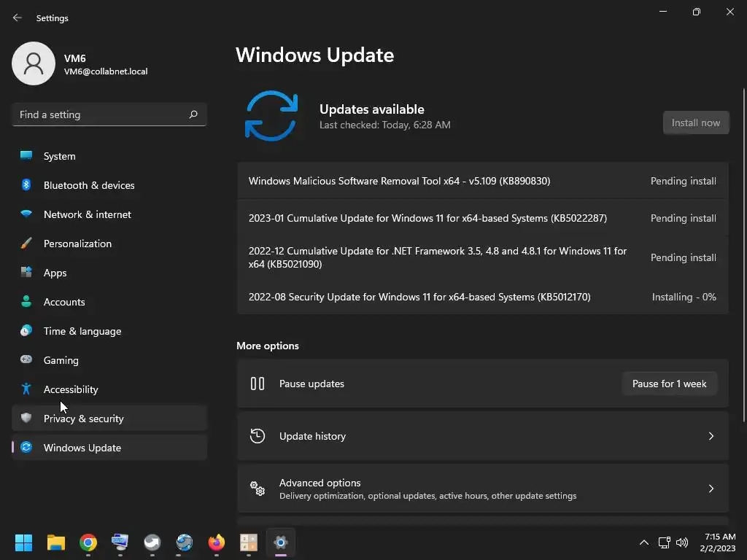
Task: Click the Installing - 0% status text
Action: point(684,297)
